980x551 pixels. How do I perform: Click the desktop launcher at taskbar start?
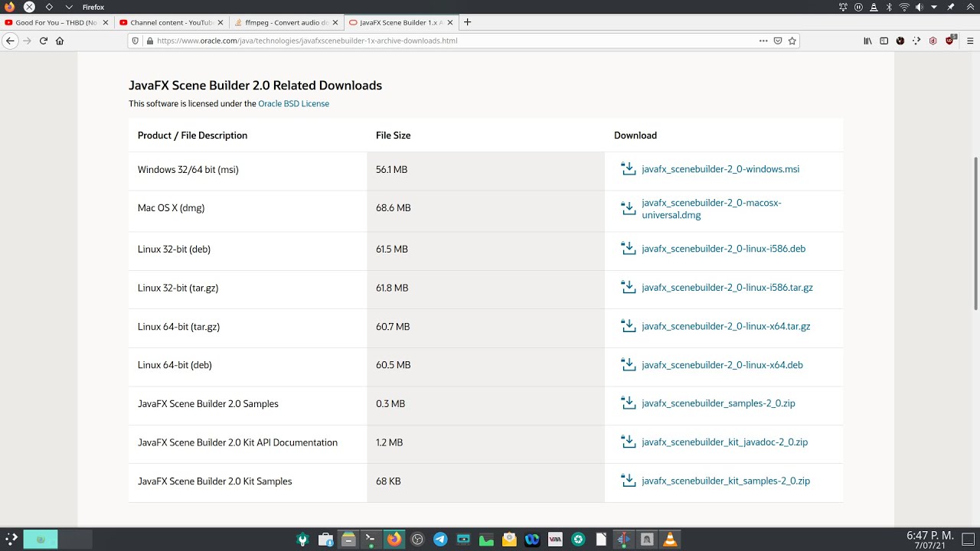pyautogui.click(x=11, y=540)
